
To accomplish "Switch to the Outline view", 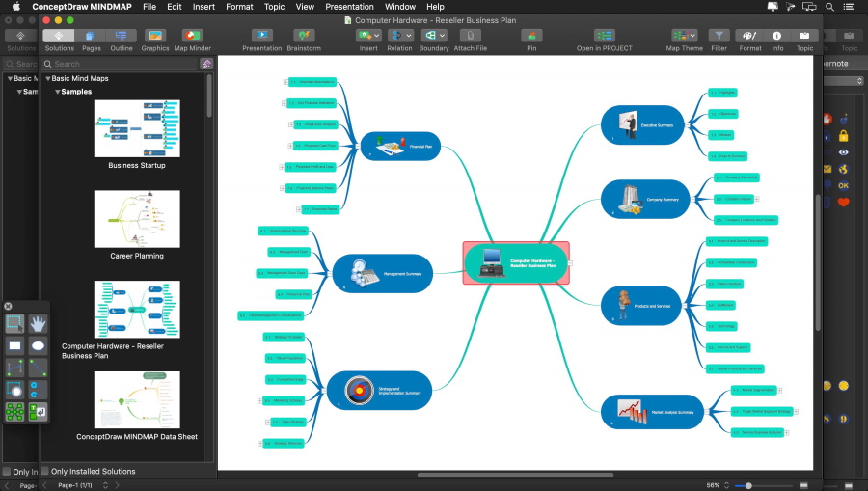I will (x=122, y=36).
